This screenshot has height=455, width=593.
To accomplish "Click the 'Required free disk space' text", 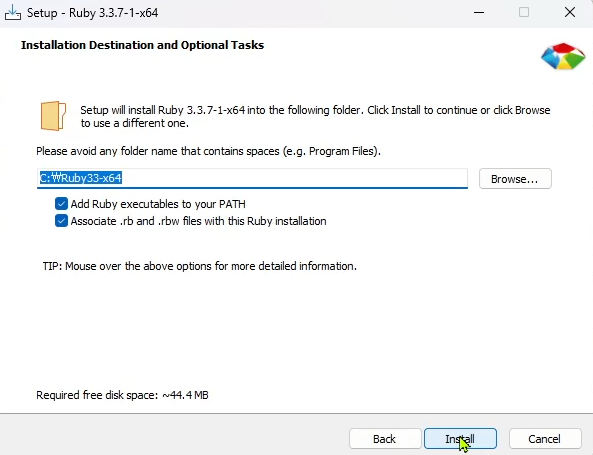I will point(122,395).
